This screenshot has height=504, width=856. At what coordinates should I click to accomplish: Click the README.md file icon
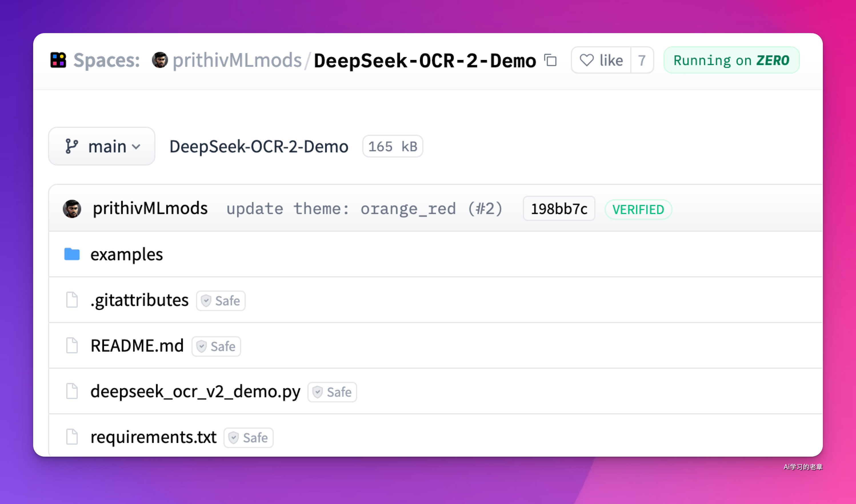[x=72, y=346]
